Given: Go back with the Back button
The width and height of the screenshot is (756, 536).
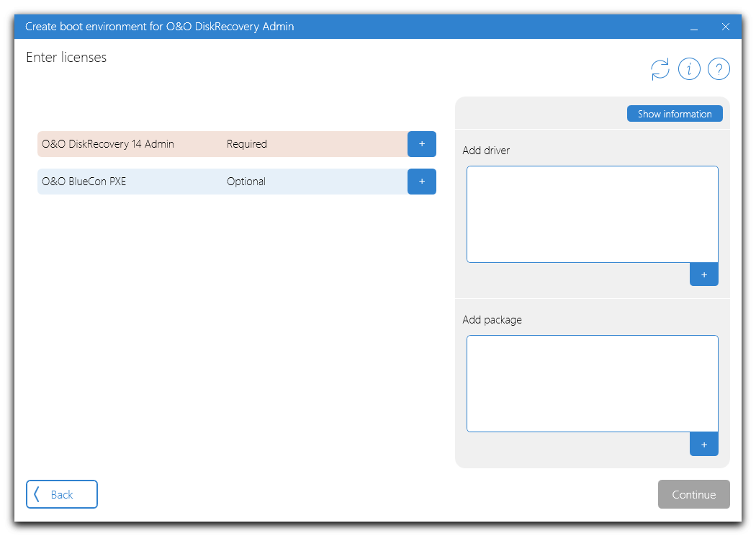Looking at the screenshot, I should coord(62,494).
